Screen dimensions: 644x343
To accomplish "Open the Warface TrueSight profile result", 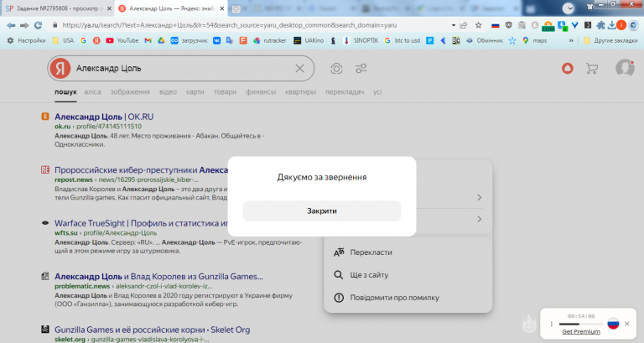I will pyautogui.click(x=141, y=223).
